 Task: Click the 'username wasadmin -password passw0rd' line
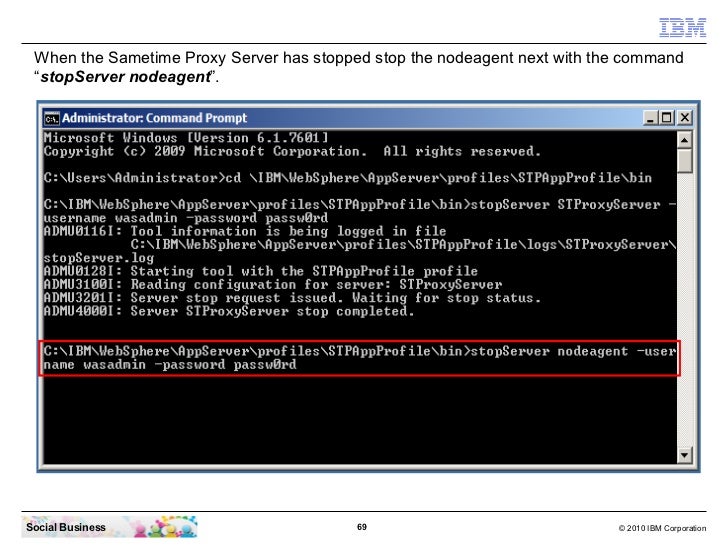point(186,218)
